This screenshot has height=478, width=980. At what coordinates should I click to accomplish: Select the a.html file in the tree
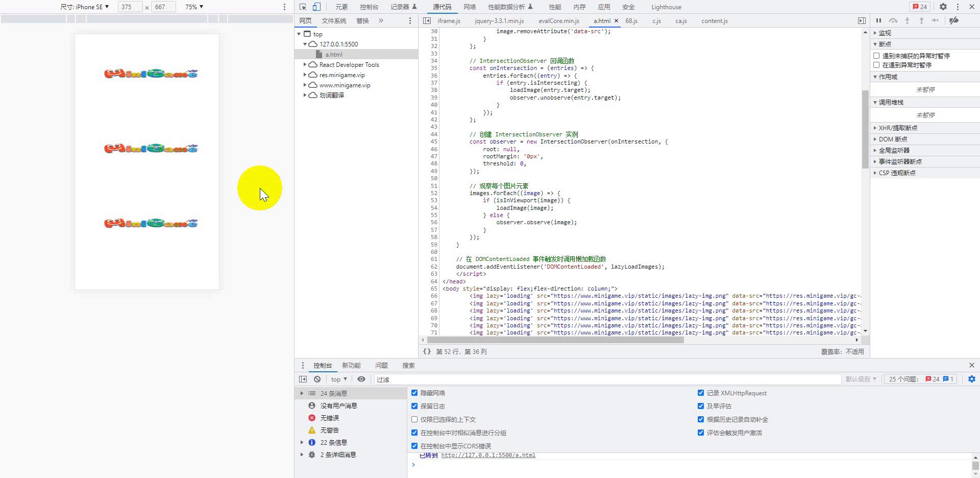tap(334, 55)
